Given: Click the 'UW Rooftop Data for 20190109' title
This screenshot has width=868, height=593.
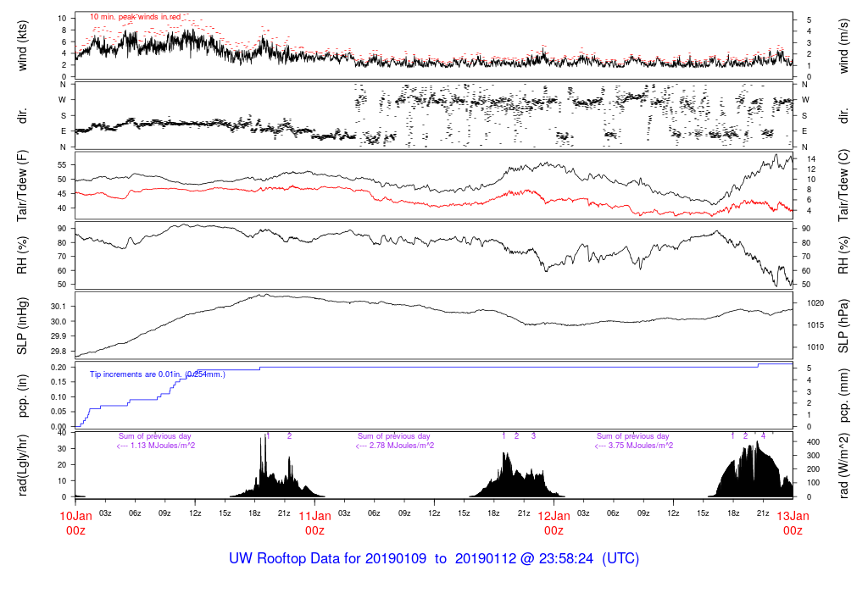Looking at the screenshot, I should point(328,558).
